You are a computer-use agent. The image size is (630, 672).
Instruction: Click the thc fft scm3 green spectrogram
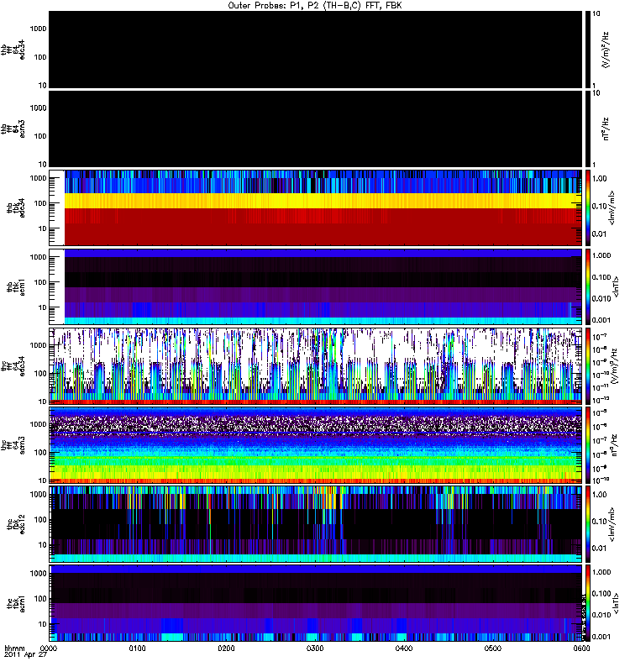316,445
